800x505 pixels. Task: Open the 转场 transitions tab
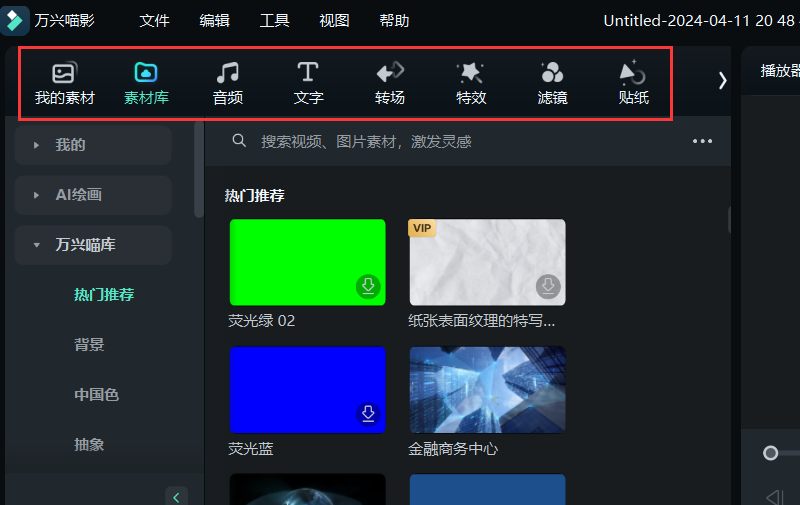pos(390,84)
